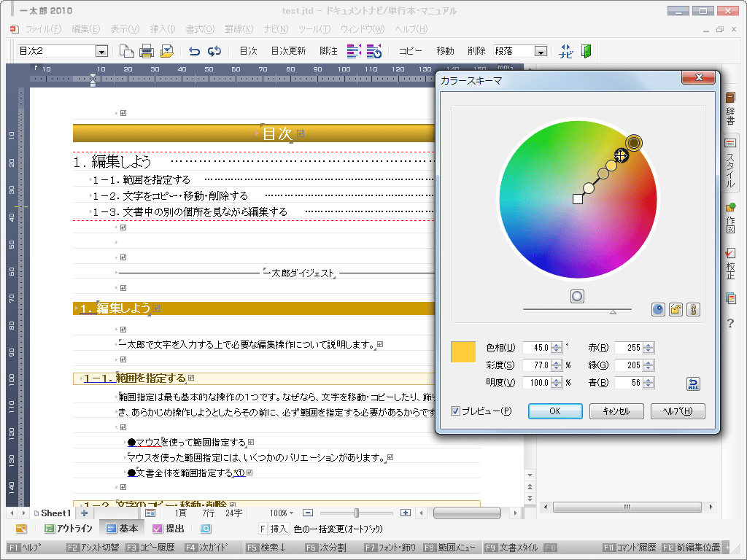The height and width of the screenshot is (560, 747).
Task: Open the ツール(T) menu
Action: click(314, 29)
